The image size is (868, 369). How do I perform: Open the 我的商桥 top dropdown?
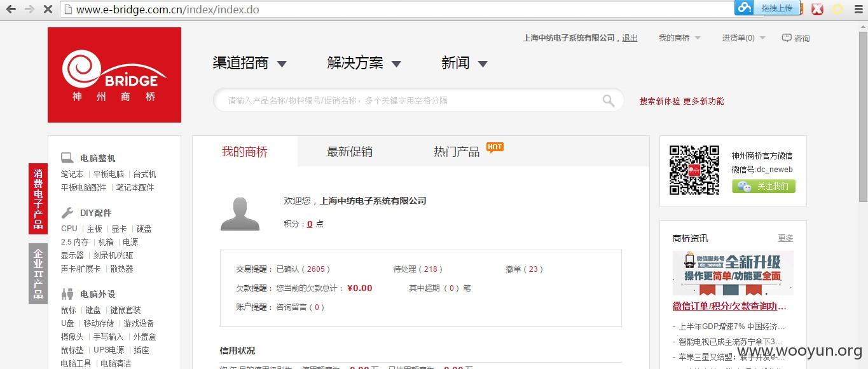click(x=679, y=38)
